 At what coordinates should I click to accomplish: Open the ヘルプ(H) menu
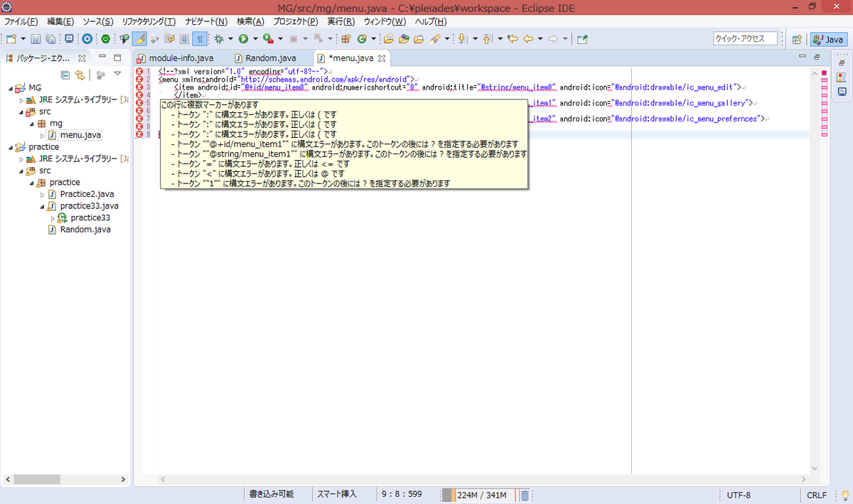(429, 22)
